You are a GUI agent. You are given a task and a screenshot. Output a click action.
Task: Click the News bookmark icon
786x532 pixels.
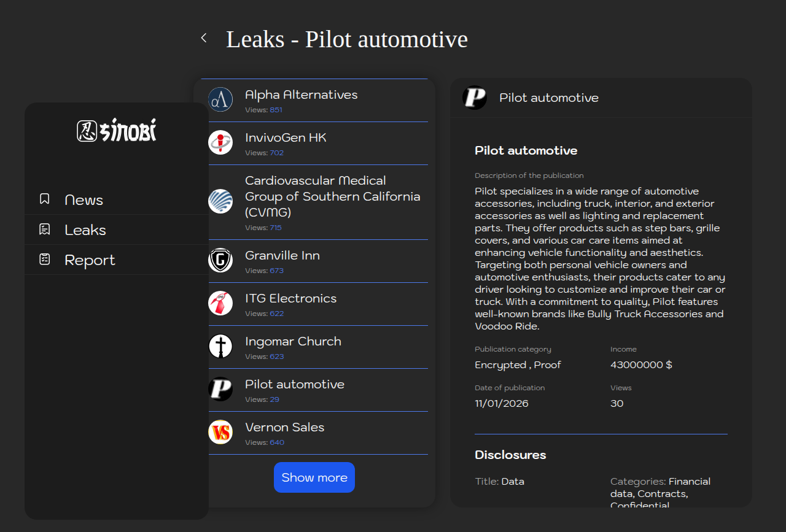click(x=44, y=199)
